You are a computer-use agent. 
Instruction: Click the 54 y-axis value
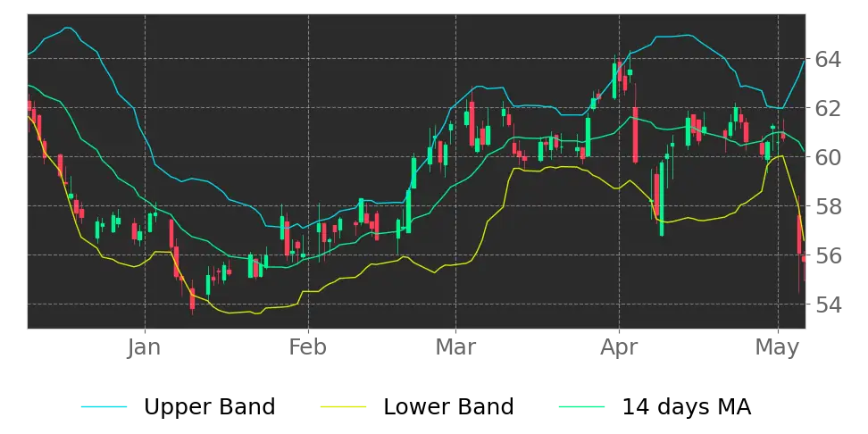[x=828, y=305]
